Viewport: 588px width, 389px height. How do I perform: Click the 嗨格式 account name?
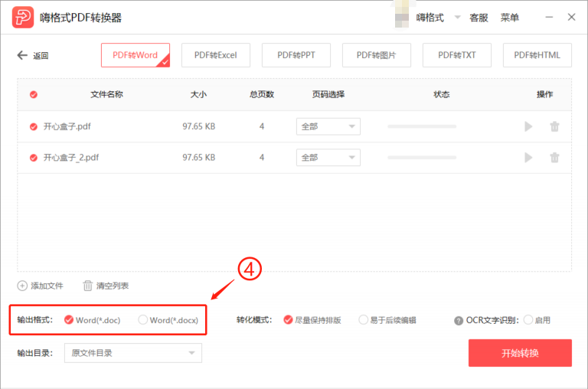(430, 18)
